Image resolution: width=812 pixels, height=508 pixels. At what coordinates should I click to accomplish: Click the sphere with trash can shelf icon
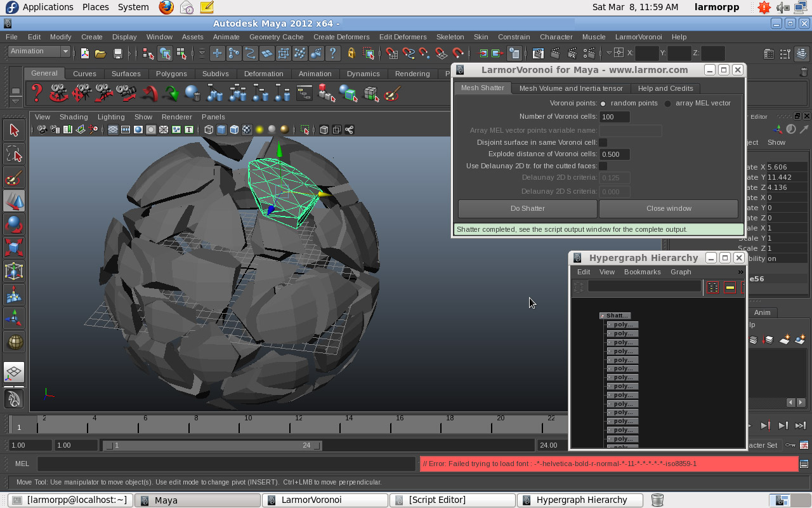click(192, 94)
